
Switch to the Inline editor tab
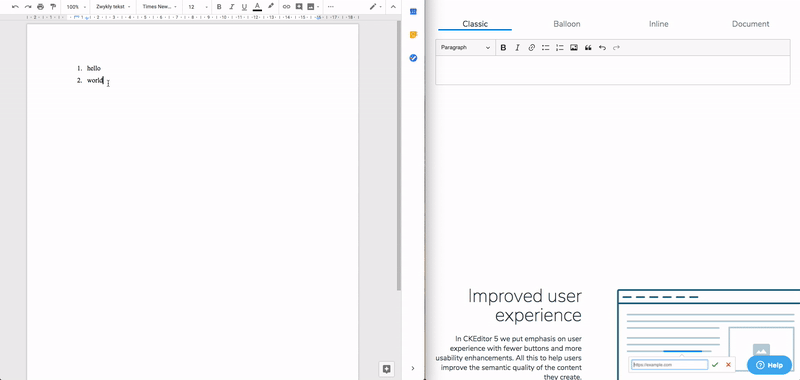coord(658,24)
